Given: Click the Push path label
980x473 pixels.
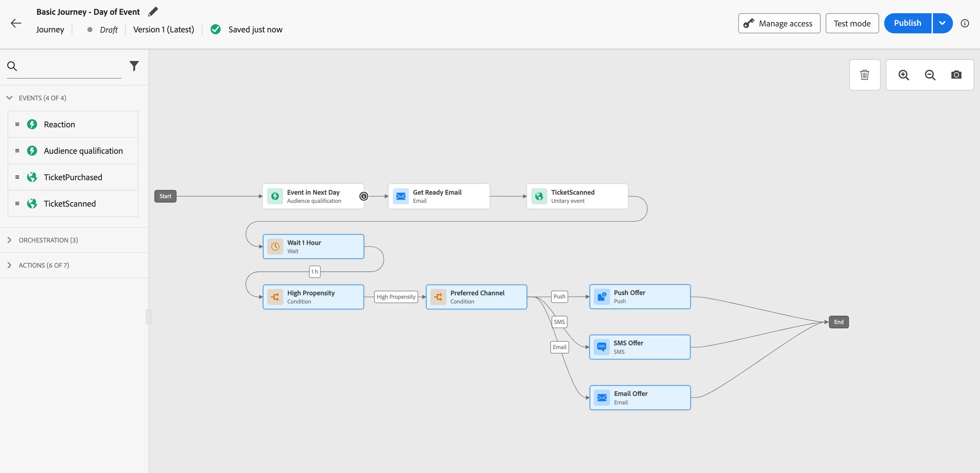Looking at the screenshot, I should pyautogui.click(x=559, y=297).
